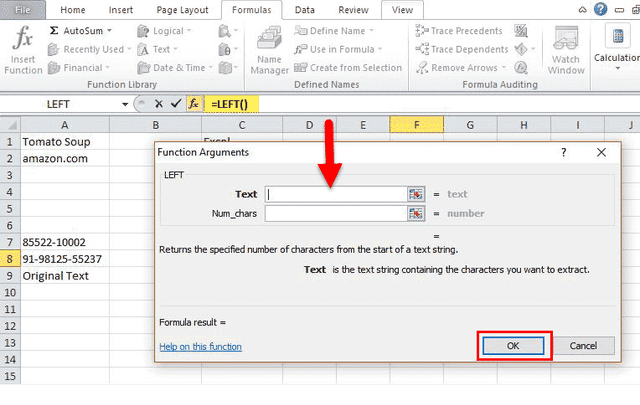The width and height of the screenshot is (640, 405).
Task: Click the Num_chars range selector icon
Action: coord(416,213)
